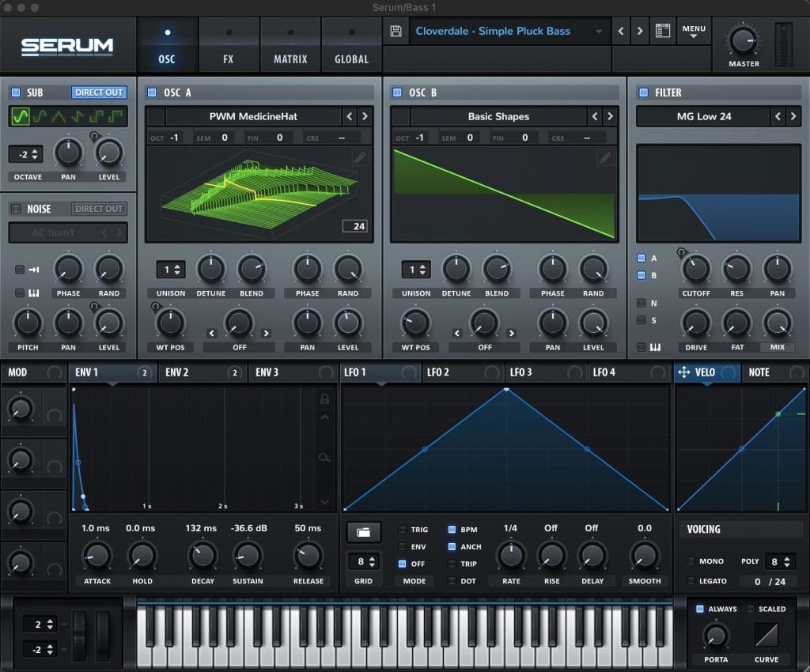Select next OSC B wavetable
The height and width of the screenshot is (672, 810).
tap(610, 117)
